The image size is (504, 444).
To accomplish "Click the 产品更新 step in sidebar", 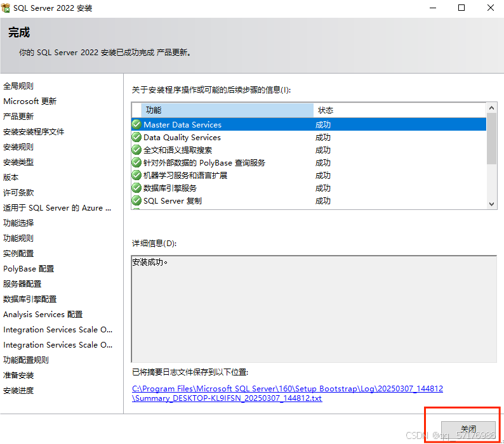I will click(18, 116).
